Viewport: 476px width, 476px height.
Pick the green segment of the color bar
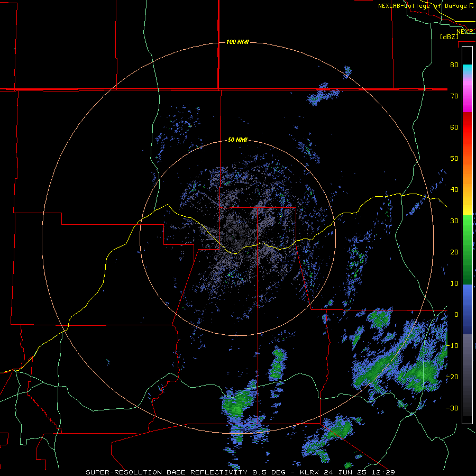pos(467,250)
